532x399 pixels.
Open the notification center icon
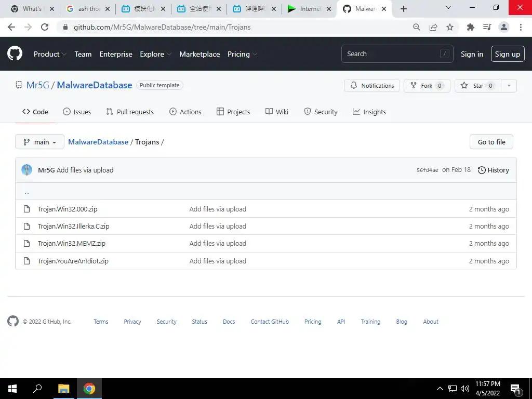[x=516, y=390]
